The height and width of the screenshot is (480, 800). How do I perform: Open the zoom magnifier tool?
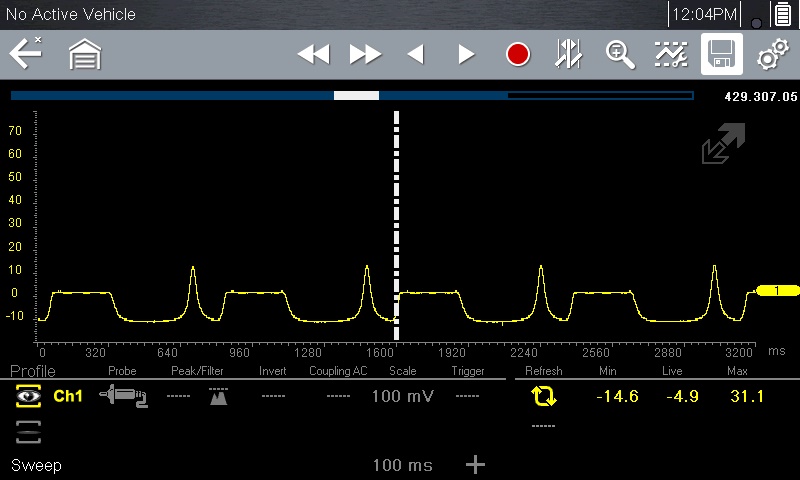(x=620, y=55)
